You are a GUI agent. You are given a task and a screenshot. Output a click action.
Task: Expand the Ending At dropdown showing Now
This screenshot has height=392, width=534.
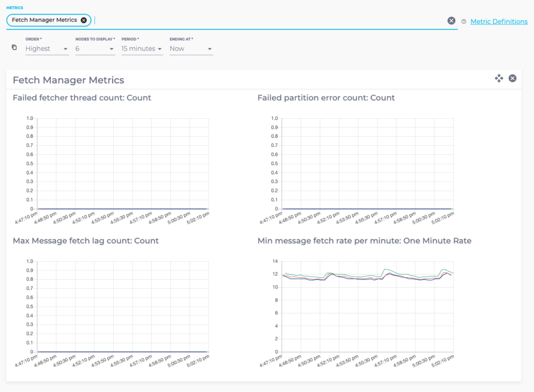(x=191, y=49)
